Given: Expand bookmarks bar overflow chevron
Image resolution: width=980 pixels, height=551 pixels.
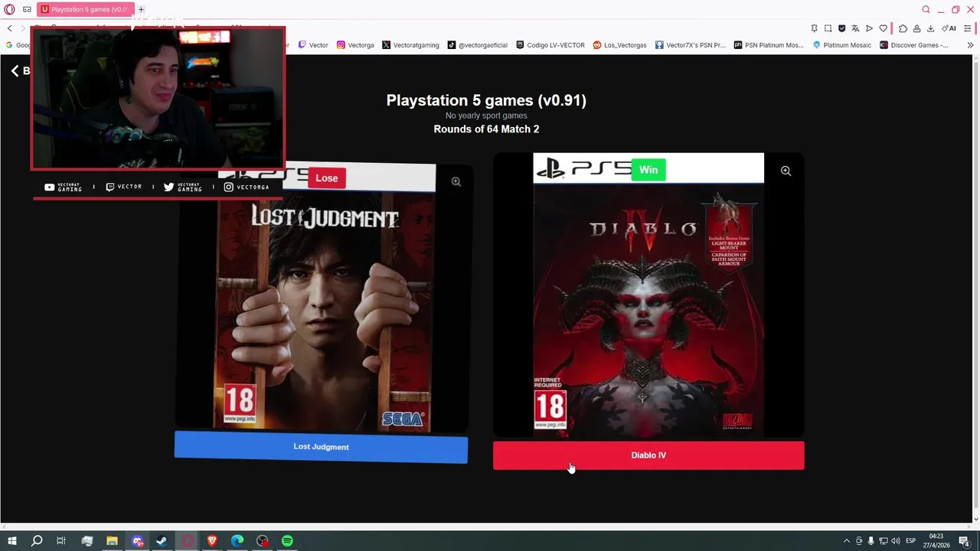Looking at the screenshot, I should click(970, 45).
